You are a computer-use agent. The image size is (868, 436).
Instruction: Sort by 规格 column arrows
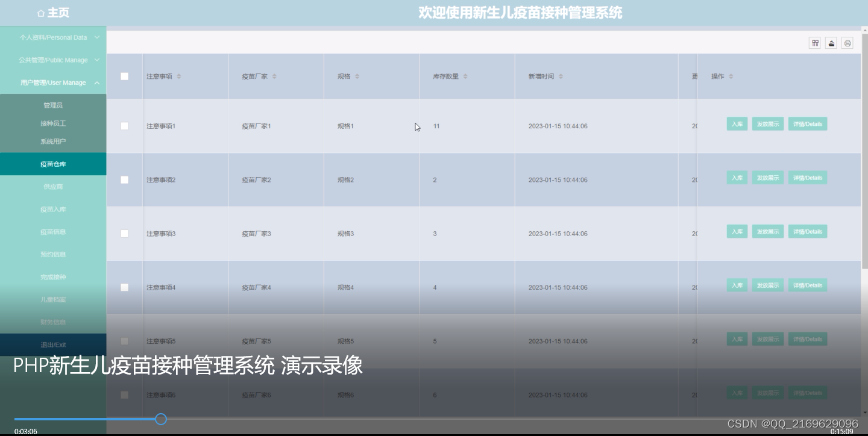coord(357,76)
